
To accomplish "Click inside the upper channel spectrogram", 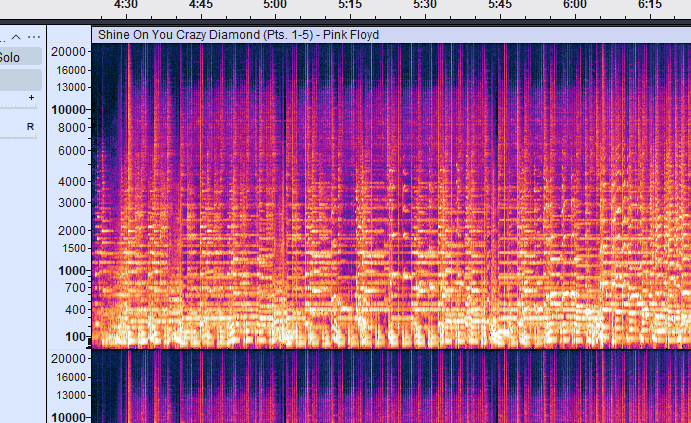I will coord(391,196).
